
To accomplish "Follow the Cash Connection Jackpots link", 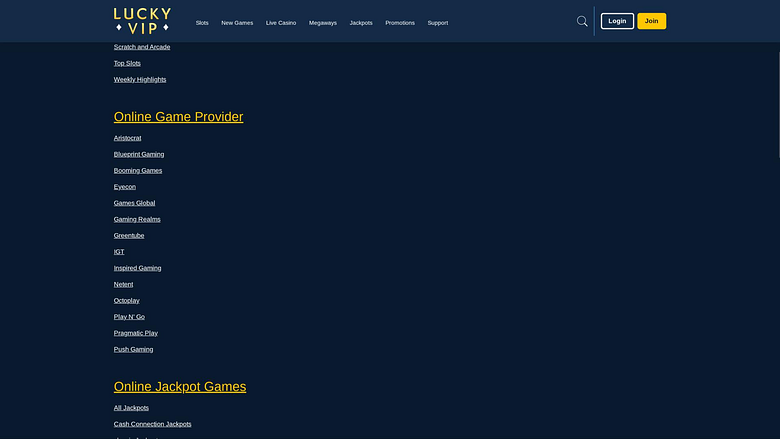I will [x=152, y=424].
